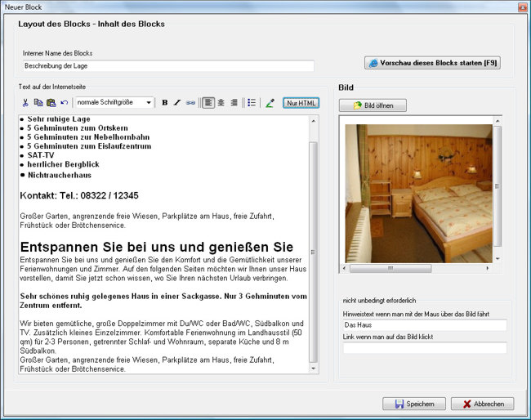Toggle bulleted list formatting
The height and width of the screenshot is (420, 531).
[x=252, y=103]
